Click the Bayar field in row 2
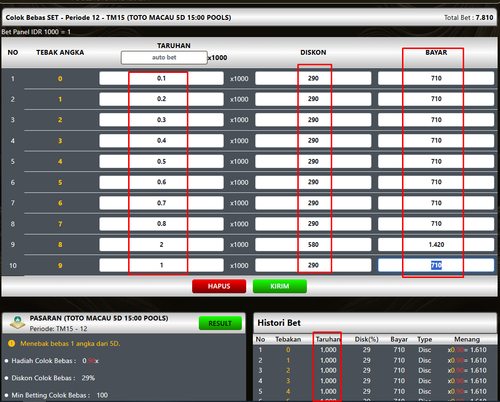The width and height of the screenshot is (500, 402). [436, 99]
